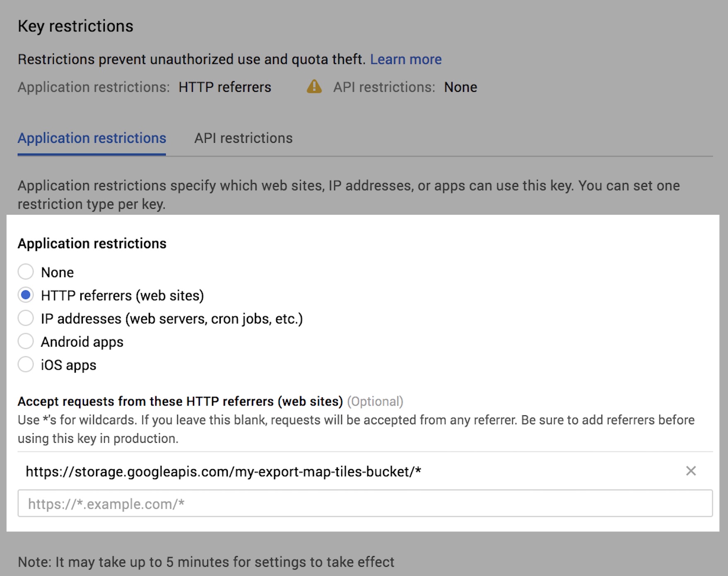Remove the storage.googleapis.com referrer entry
Image resolution: width=728 pixels, height=576 pixels.
click(x=690, y=471)
